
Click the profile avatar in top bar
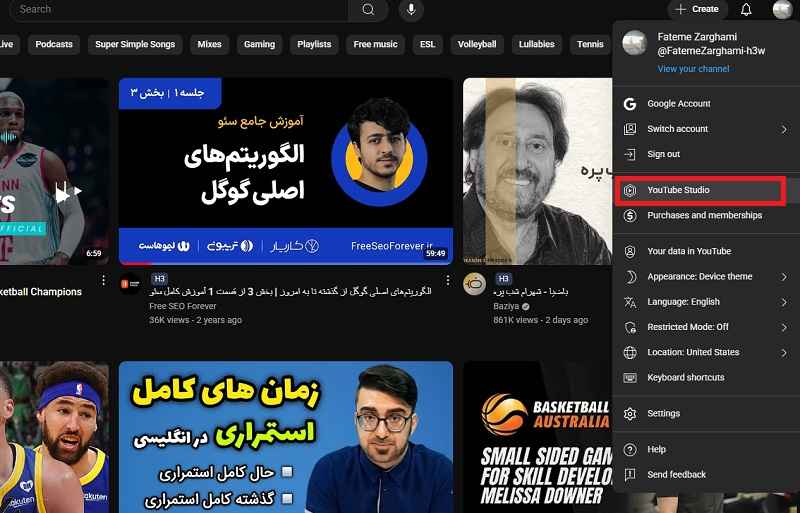(782, 9)
